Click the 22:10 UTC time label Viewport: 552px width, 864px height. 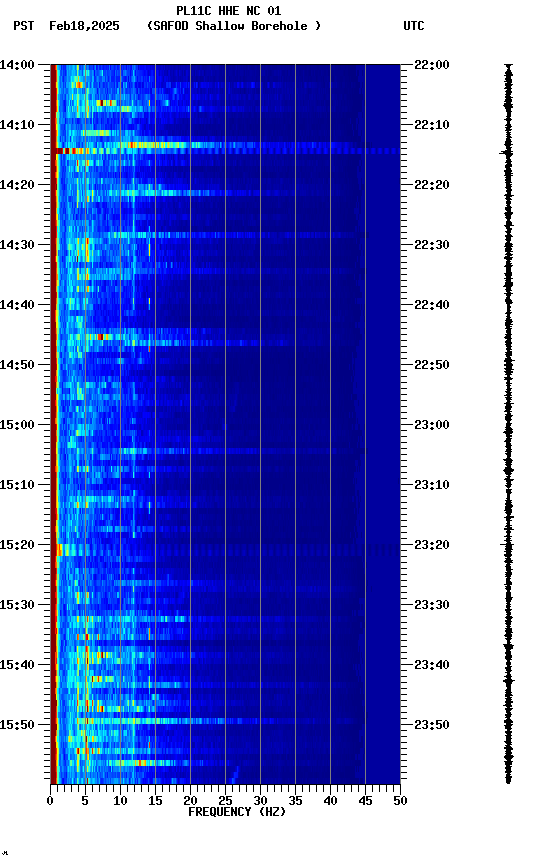point(432,125)
